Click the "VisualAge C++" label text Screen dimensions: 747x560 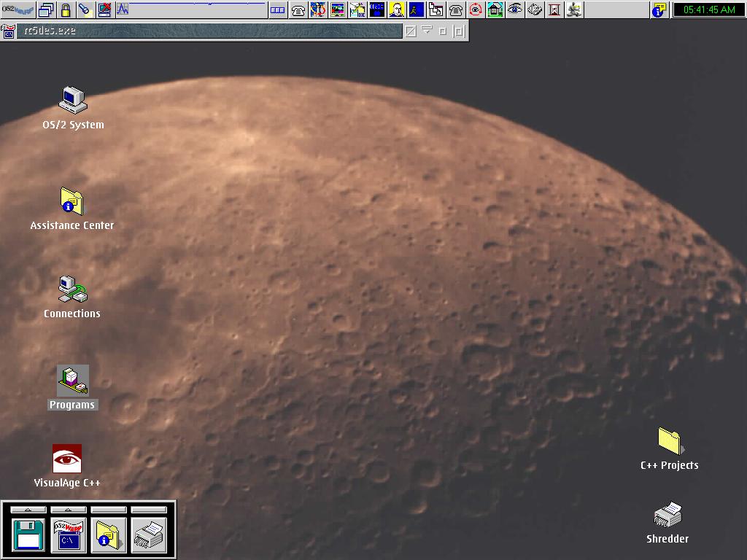pyautogui.click(x=67, y=483)
